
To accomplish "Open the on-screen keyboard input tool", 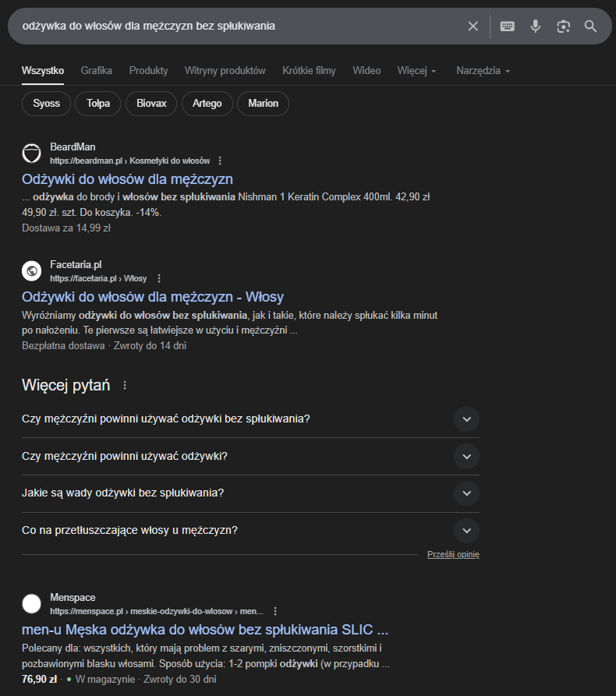I will tap(507, 26).
